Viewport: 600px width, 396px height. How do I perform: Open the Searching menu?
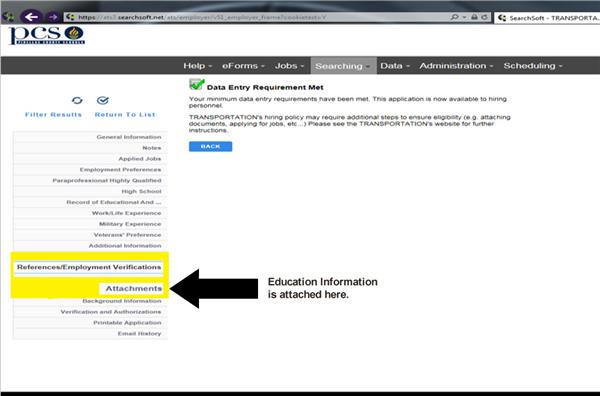pos(343,66)
